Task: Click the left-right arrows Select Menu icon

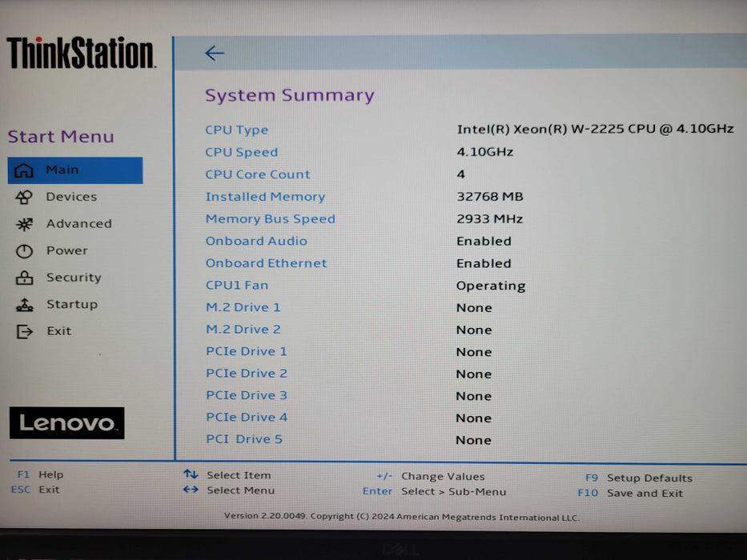Action: click(191, 490)
